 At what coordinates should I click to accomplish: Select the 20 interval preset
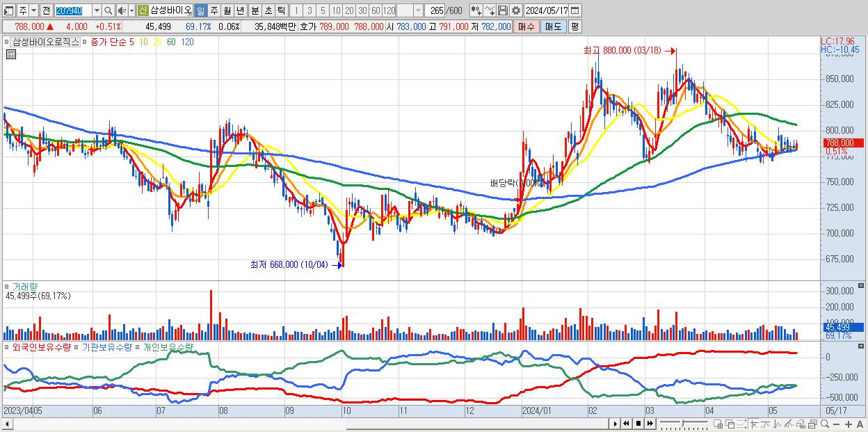coord(349,11)
